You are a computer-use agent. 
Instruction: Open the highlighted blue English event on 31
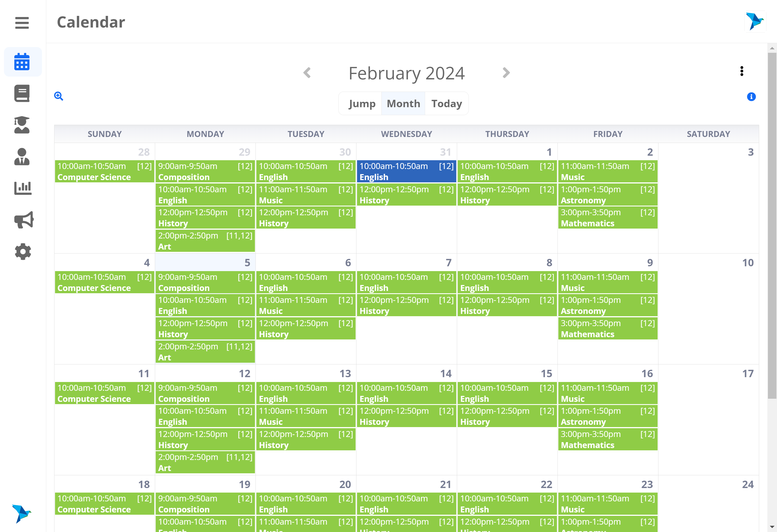coord(406,172)
